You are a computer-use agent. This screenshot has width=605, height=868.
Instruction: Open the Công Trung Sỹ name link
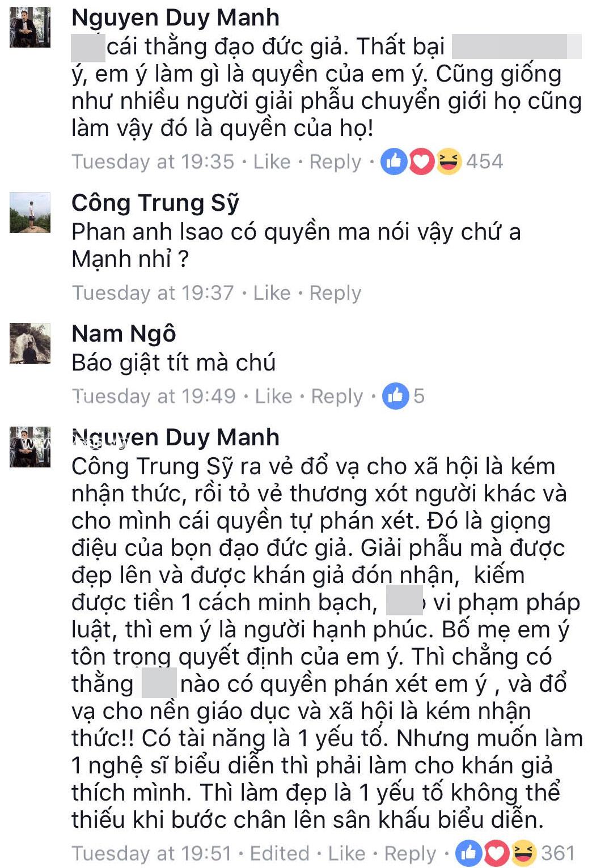pos(155,203)
